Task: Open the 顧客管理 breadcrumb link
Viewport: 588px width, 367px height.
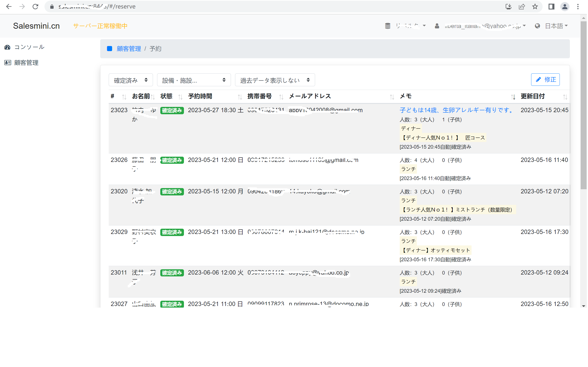Action: [x=129, y=49]
